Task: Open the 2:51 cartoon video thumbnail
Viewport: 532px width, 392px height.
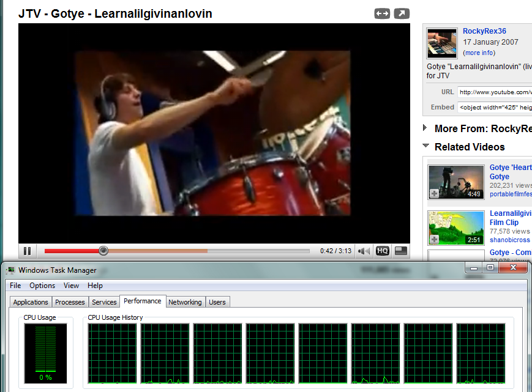Action: (456, 228)
